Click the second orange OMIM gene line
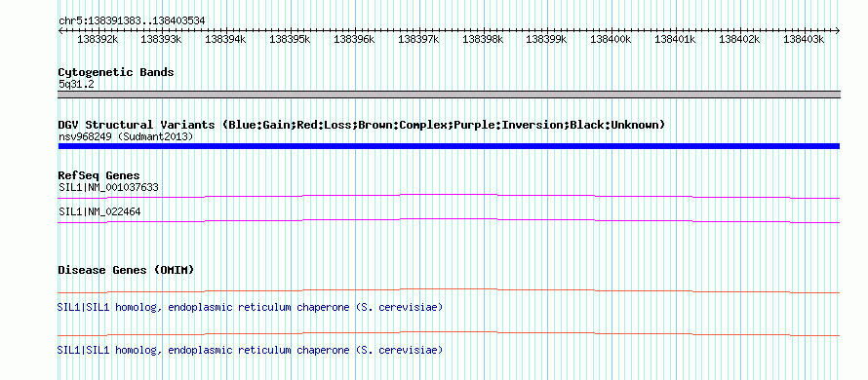Screen dimensions: 868x380 [x=449, y=333]
